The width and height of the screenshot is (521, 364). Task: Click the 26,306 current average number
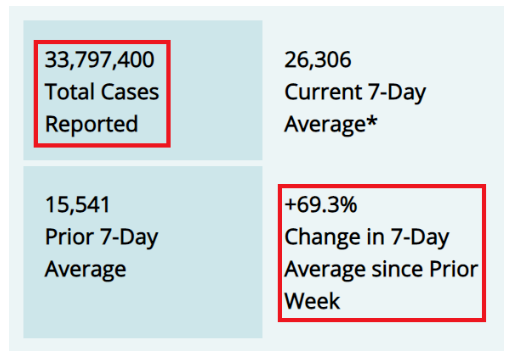point(318,60)
